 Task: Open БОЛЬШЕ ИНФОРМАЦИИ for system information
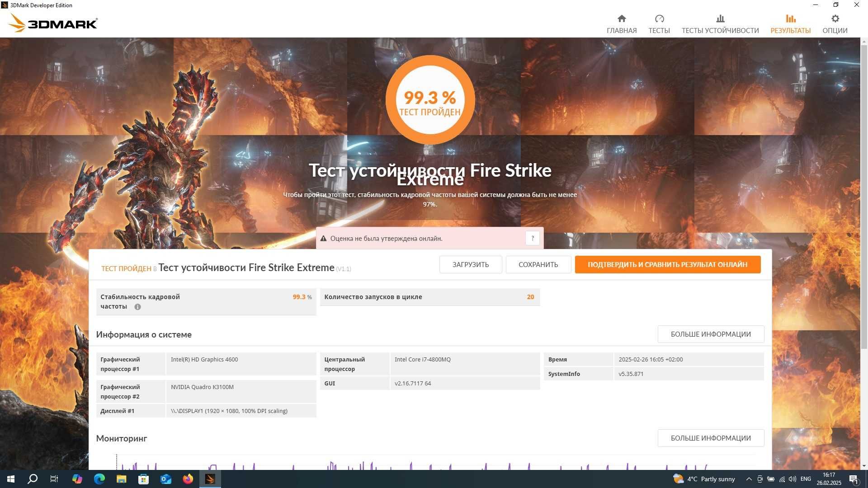click(711, 334)
